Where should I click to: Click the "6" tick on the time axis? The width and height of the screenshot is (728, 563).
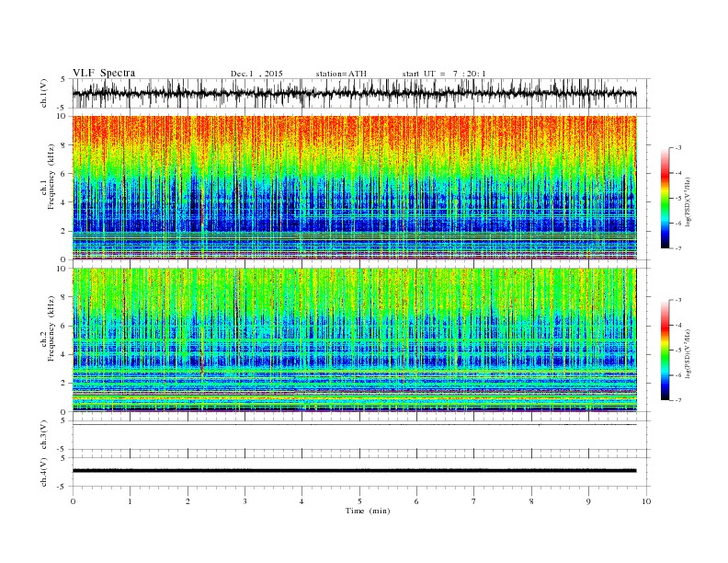click(x=416, y=501)
